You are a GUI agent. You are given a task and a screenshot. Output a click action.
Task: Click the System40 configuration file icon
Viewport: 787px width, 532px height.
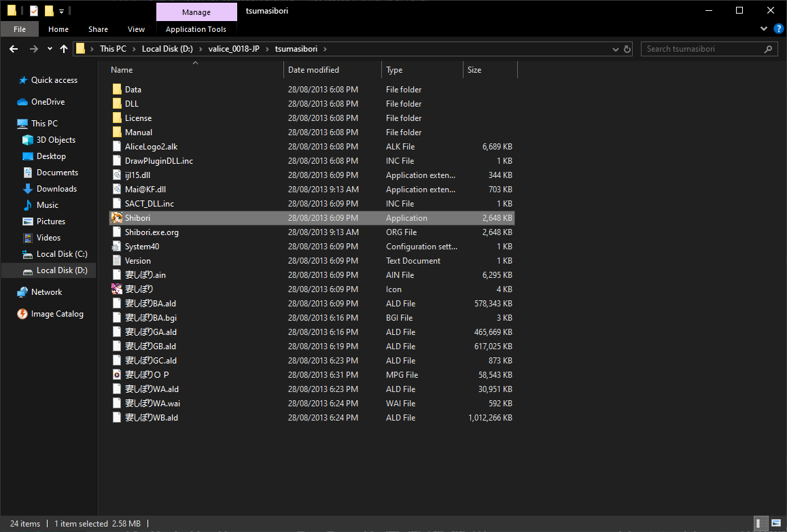[116, 247]
